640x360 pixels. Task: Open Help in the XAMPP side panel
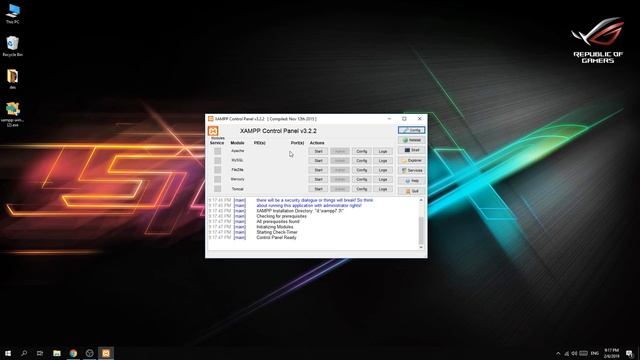411,180
